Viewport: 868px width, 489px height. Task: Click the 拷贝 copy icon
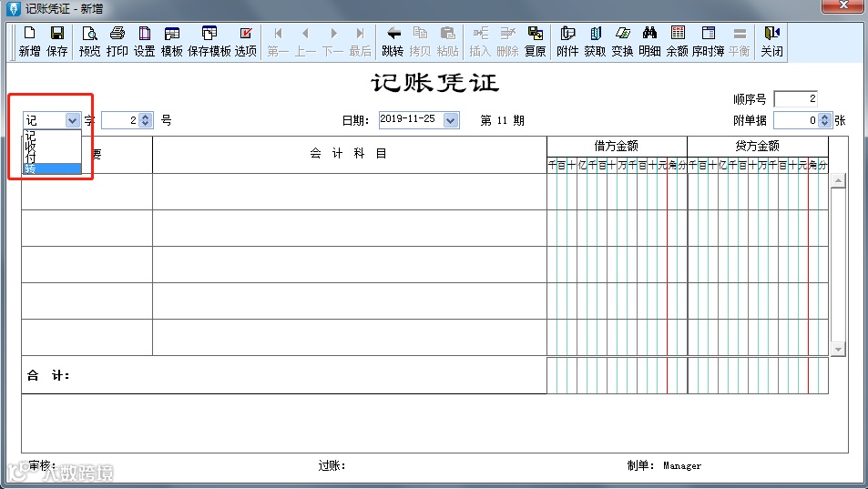420,42
